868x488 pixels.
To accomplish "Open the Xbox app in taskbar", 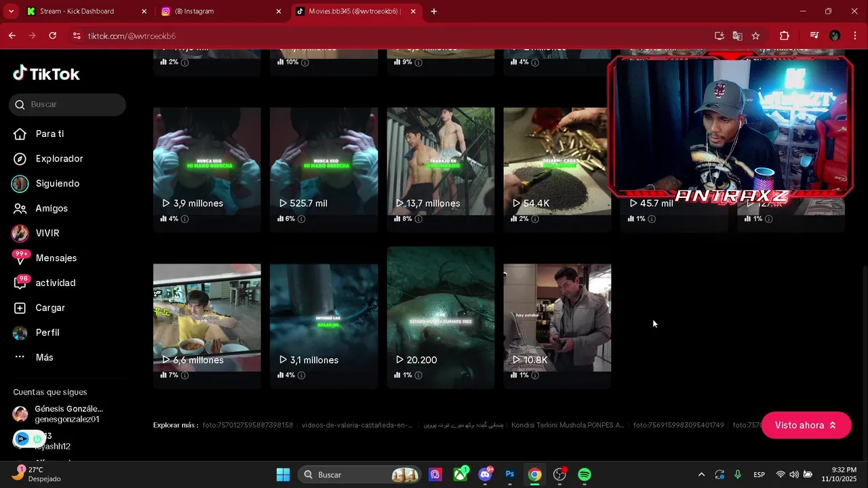I will tap(461, 474).
